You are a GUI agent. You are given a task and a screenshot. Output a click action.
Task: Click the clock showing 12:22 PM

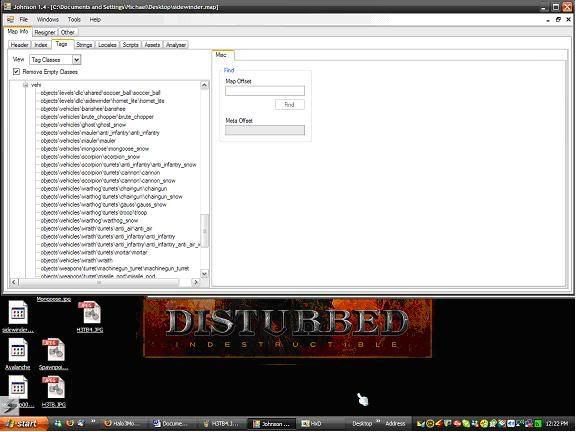tap(557, 424)
